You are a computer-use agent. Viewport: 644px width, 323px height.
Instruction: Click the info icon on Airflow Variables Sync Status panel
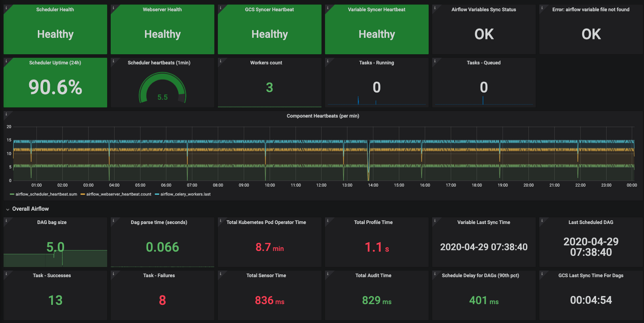[x=435, y=8]
